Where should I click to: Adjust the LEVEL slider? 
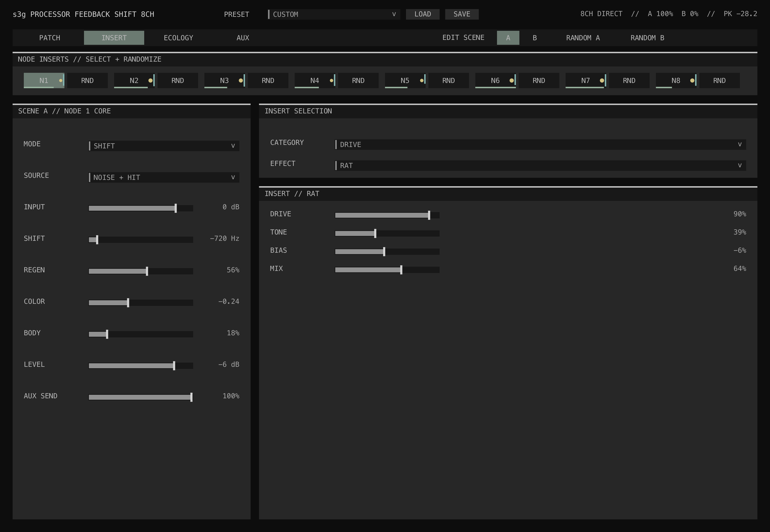click(x=141, y=366)
